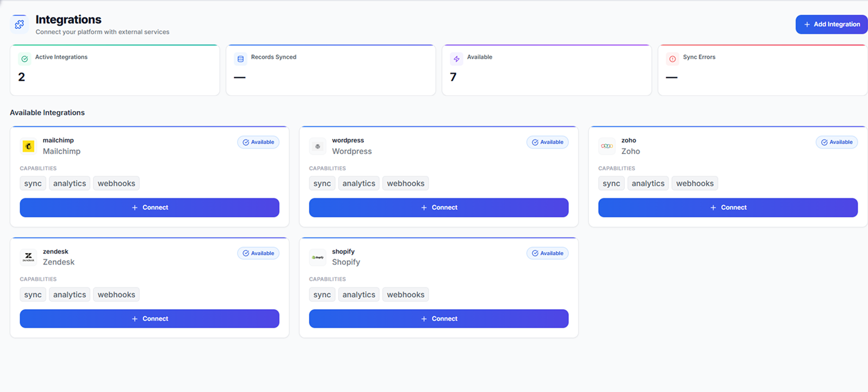Click the Available lightning bolt icon
This screenshot has height=392, width=868.
click(456, 59)
